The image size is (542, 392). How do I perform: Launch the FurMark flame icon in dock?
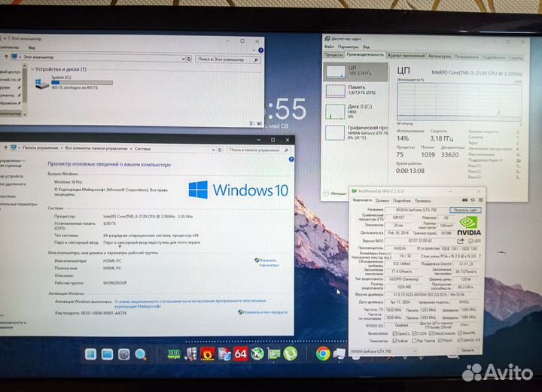point(208,354)
